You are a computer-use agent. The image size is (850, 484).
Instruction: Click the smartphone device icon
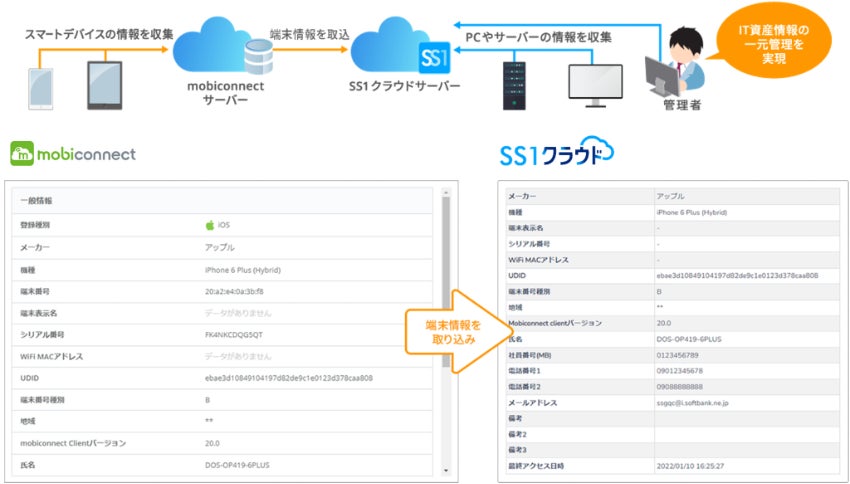tap(41, 89)
